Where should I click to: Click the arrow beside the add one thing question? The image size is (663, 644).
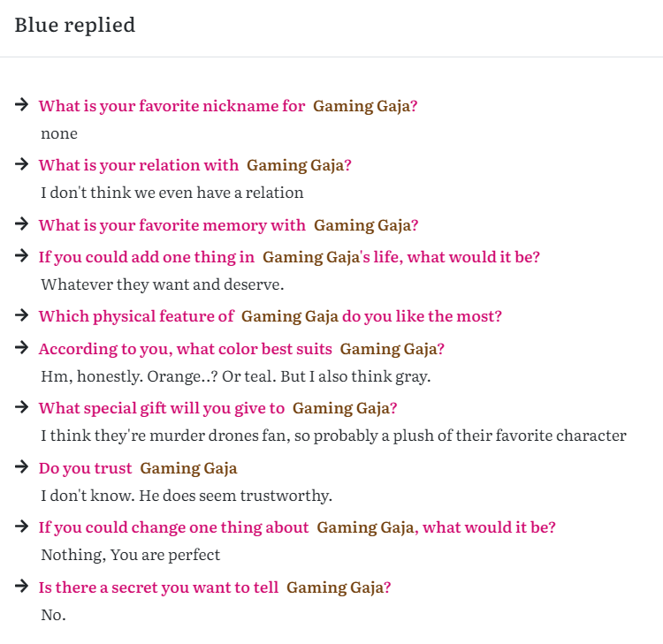point(21,255)
